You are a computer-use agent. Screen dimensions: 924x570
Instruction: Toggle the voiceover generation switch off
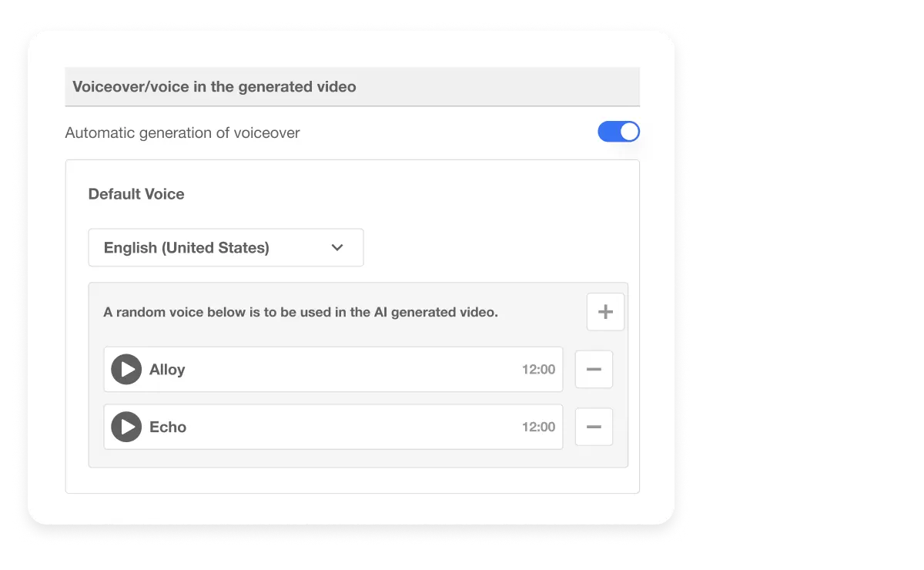pos(619,132)
